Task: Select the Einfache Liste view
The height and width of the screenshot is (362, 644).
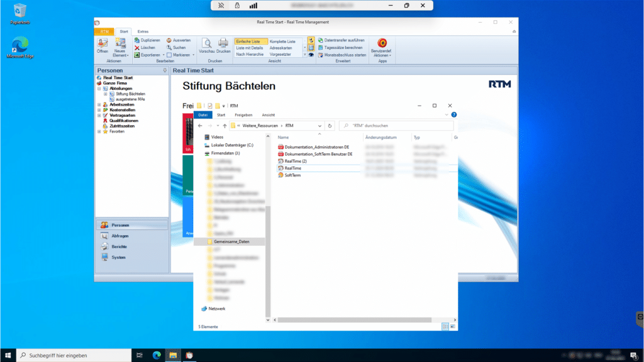Action: [x=250, y=41]
